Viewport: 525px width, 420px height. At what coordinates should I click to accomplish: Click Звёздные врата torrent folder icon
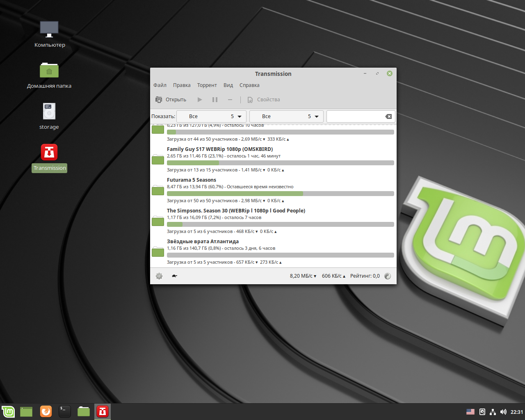158,252
